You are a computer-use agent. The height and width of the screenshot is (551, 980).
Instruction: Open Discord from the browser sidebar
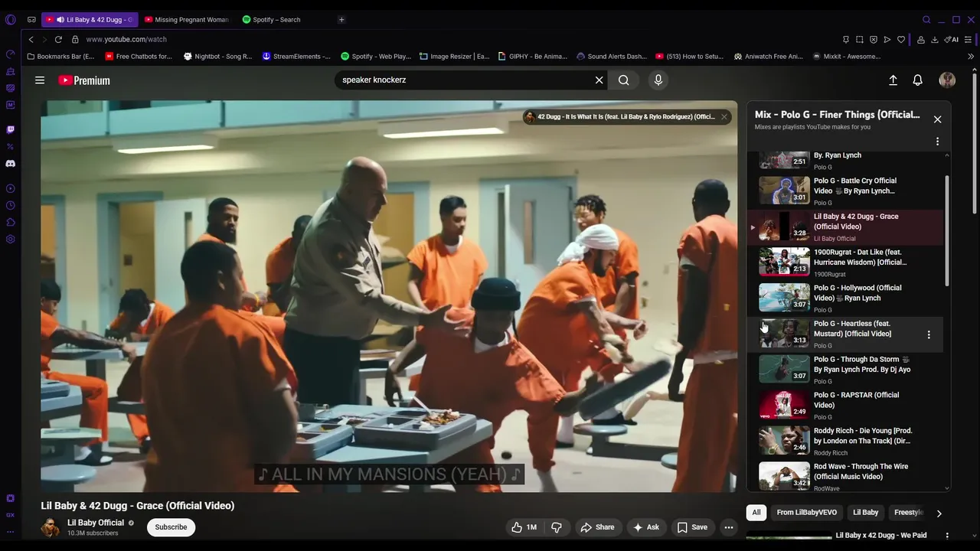[x=10, y=164]
